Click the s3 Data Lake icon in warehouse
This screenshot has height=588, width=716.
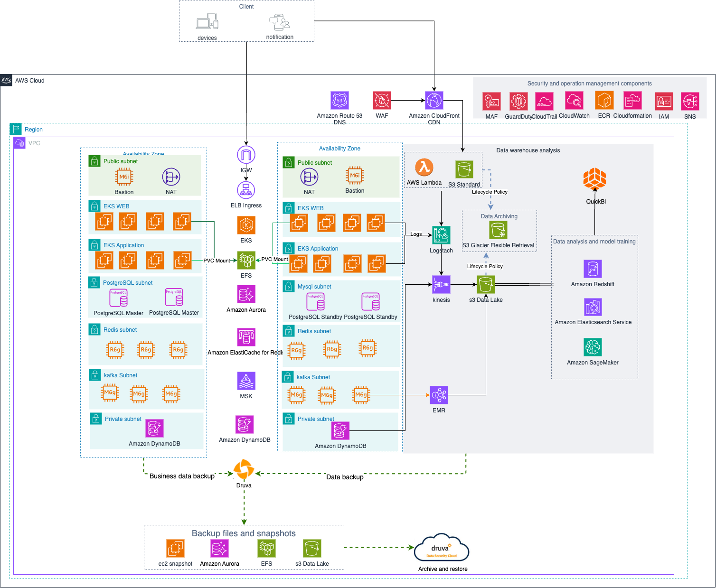(486, 284)
